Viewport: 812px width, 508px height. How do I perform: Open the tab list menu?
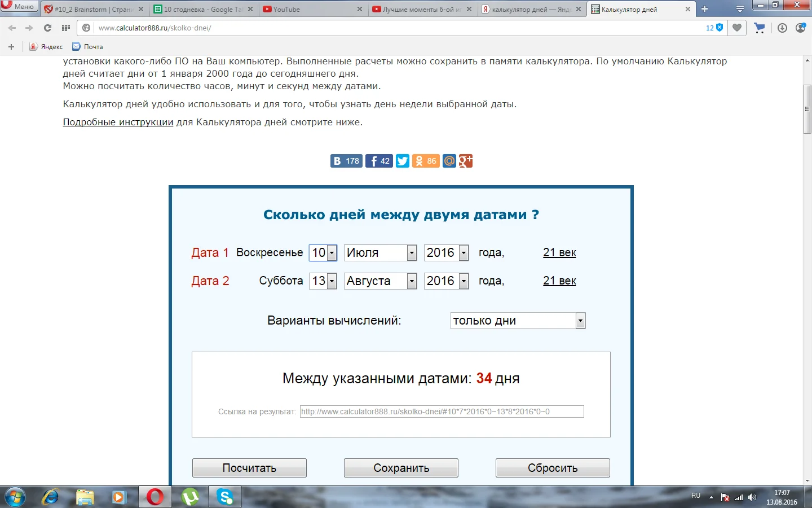click(x=740, y=9)
